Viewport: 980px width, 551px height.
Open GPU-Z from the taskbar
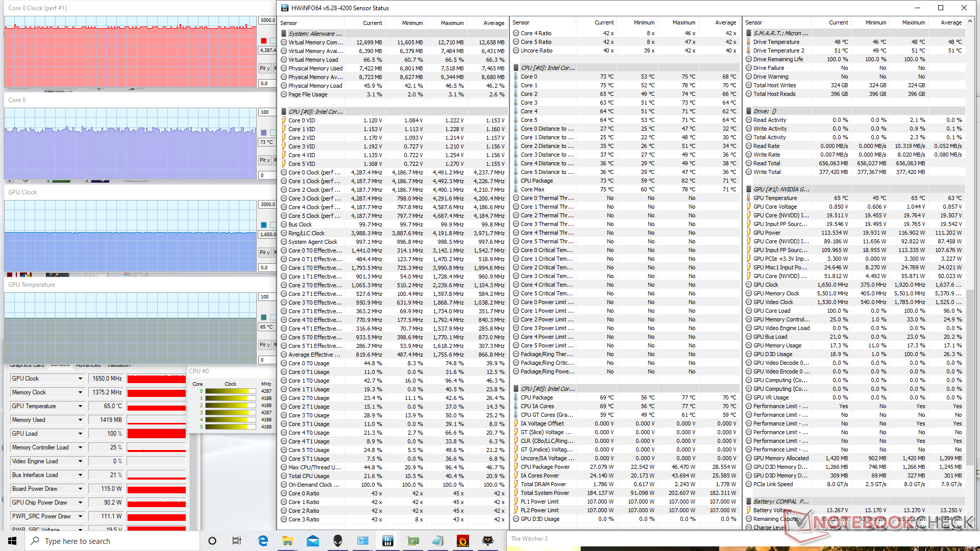coord(412,541)
